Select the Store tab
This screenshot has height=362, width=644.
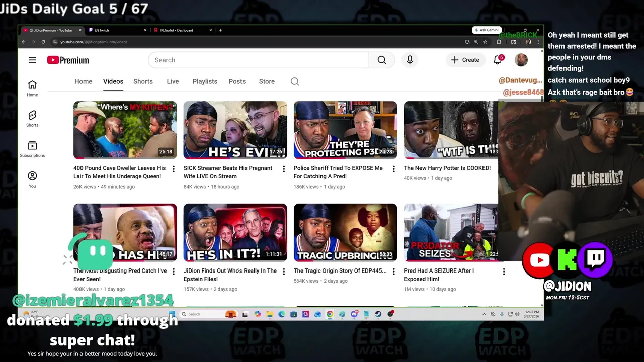tap(267, 81)
